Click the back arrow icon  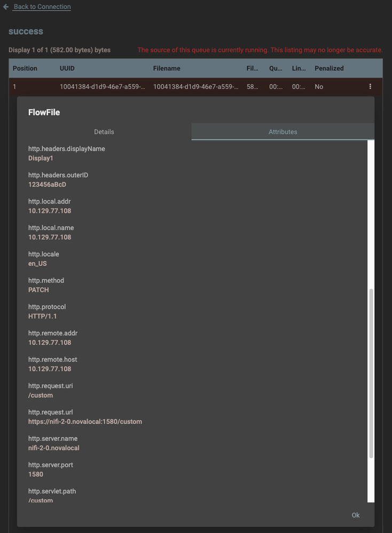[x=6, y=7]
